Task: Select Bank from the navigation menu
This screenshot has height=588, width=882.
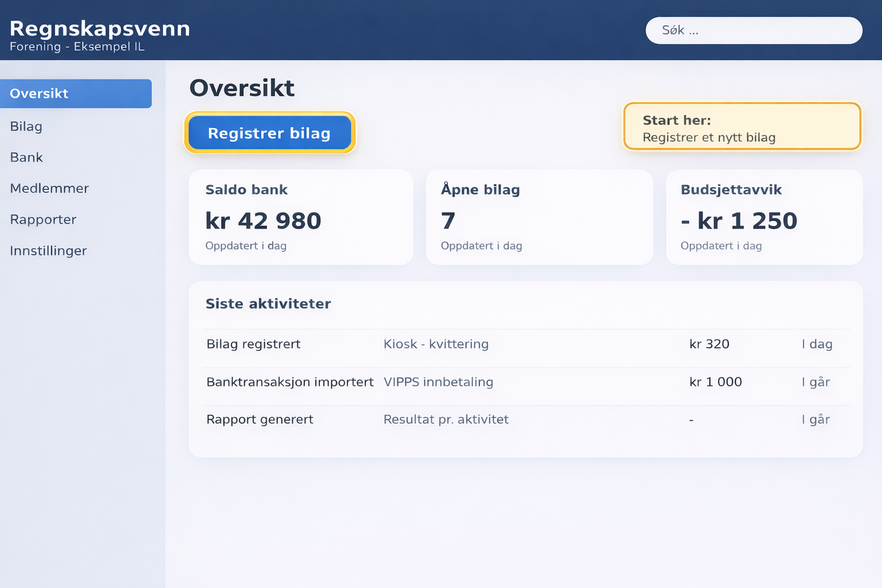Action: pyautogui.click(x=26, y=157)
